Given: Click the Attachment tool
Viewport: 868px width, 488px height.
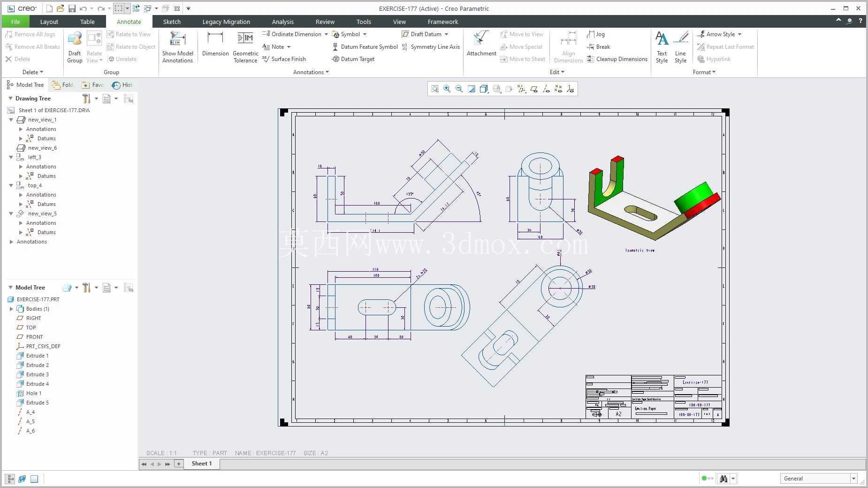Looking at the screenshot, I should pyautogui.click(x=481, y=45).
